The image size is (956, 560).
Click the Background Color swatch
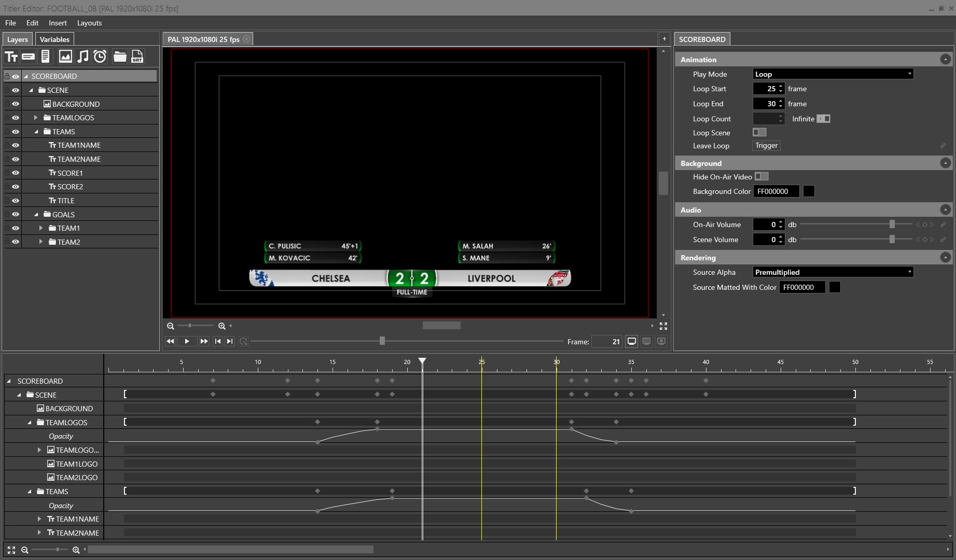pyautogui.click(x=809, y=191)
